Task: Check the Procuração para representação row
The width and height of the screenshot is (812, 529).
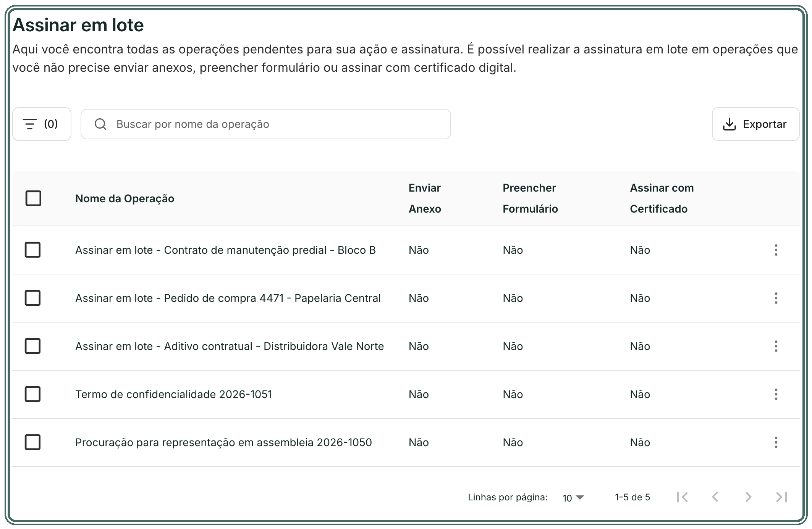Action: click(x=32, y=442)
